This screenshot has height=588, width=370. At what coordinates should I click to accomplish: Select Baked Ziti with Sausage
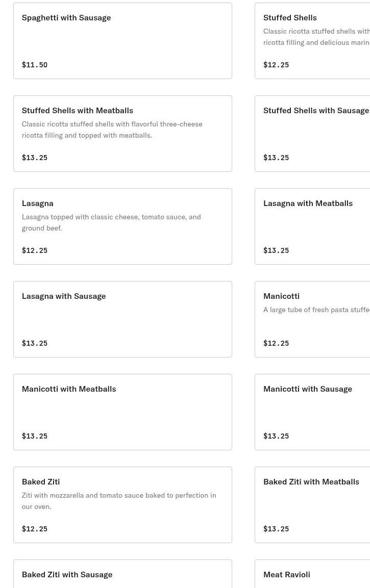click(67, 574)
